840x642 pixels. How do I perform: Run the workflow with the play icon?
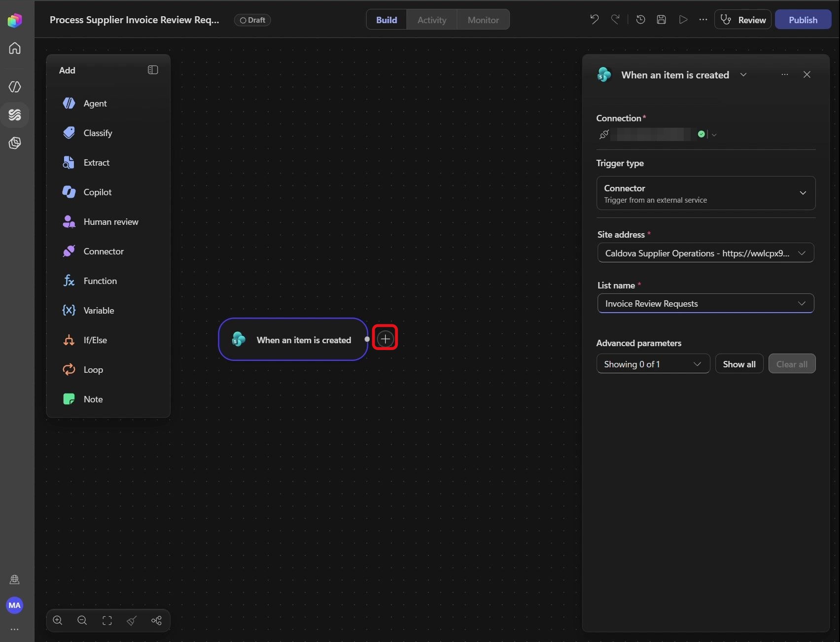point(683,20)
